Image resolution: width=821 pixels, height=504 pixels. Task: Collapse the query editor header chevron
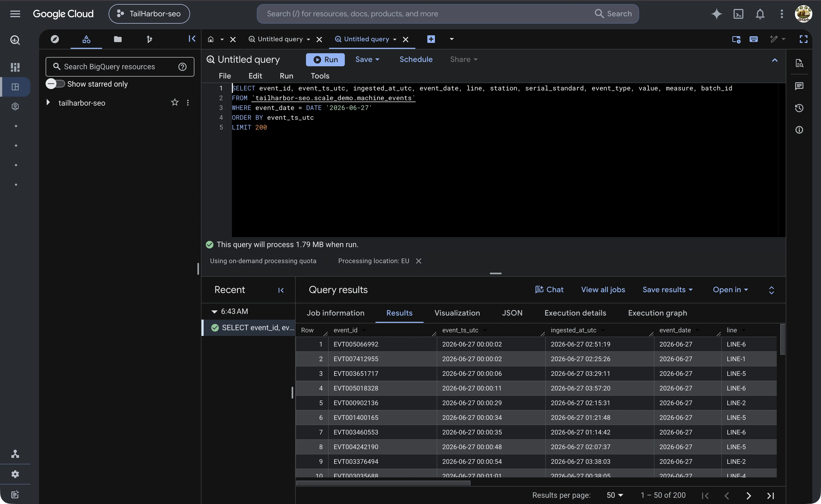pyautogui.click(x=775, y=60)
